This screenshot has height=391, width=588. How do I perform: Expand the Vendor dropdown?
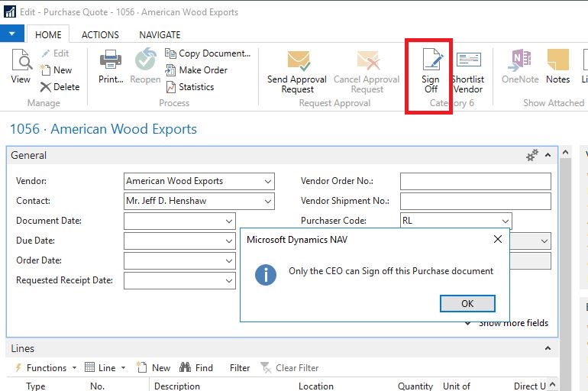tap(268, 182)
